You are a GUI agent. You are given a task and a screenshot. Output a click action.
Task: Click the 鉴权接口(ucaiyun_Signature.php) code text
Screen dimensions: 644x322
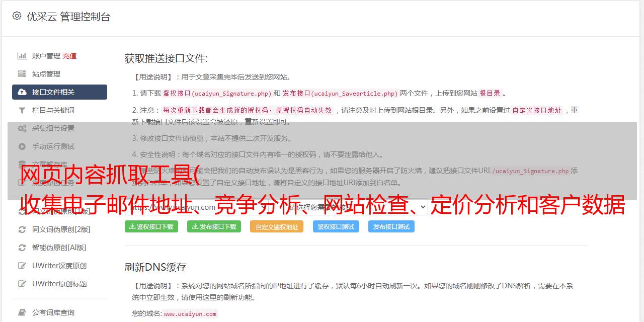[217, 94]
